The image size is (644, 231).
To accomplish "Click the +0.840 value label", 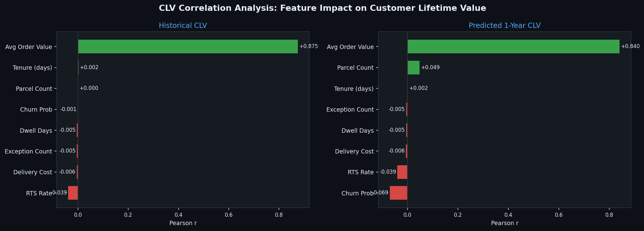I will 630,47.
